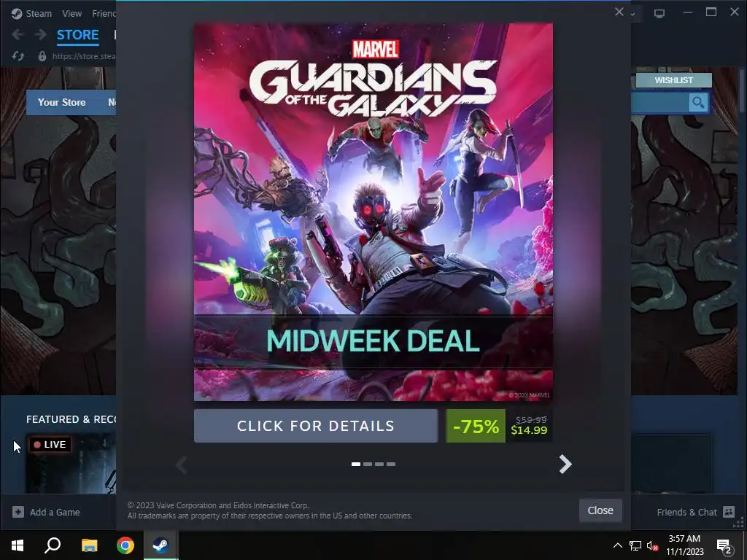Viewport: 747px width, 560px height.
Task: Open the WISHLIST button
Action: [673, 80]
